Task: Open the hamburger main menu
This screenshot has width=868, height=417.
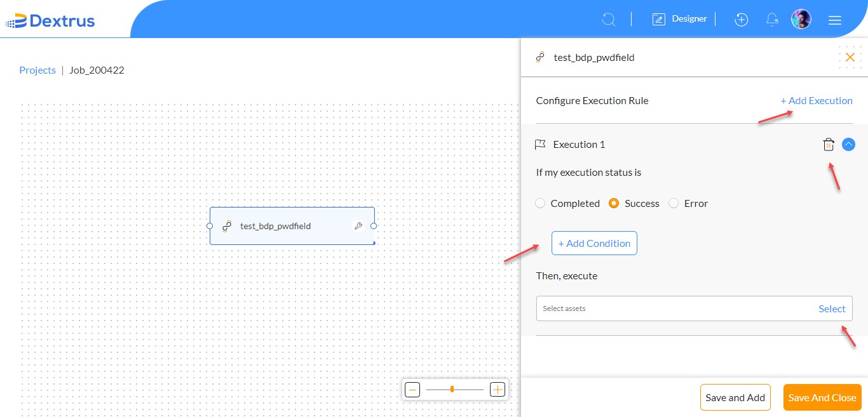Action: (x=835, y=20)
